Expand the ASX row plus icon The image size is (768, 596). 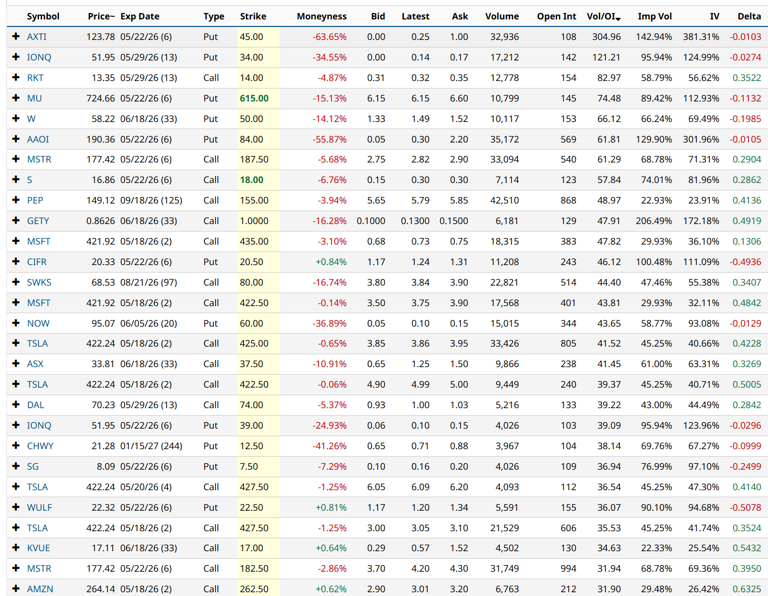click(x=16, y=364)
